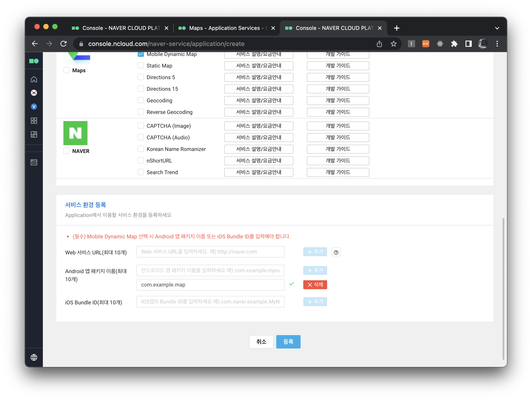Viewport: 532px width, 400px height.
Task: Open the home icon in sidebar
Action: (x=34, y=79)
